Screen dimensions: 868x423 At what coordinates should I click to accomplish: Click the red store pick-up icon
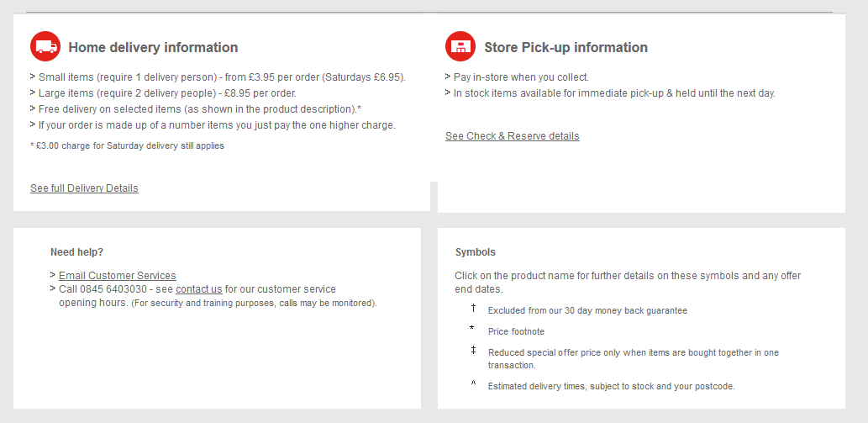click(460, 46)
